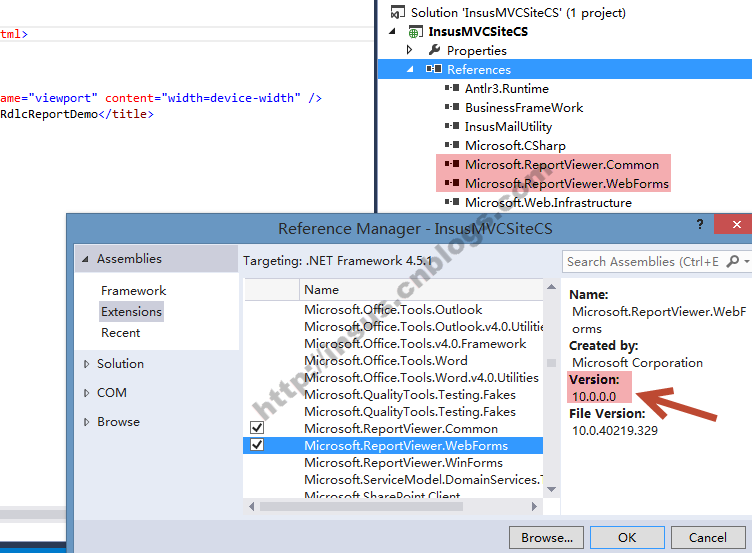
Task: Click the search magnifier icon in Search Assemblies
Action: coord(732,261)
